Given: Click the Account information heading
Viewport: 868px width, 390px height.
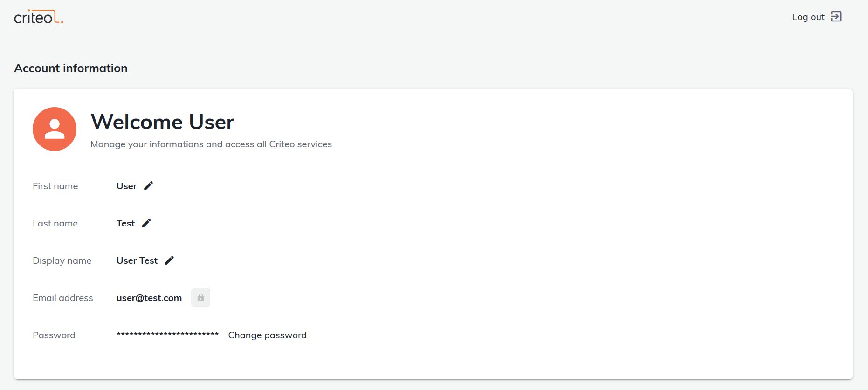Looking at the screenshot, I should 71,68.
